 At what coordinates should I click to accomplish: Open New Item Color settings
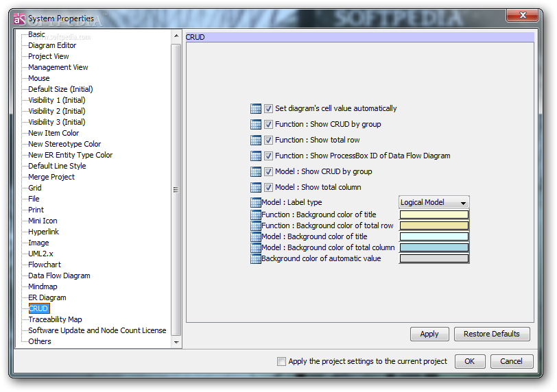coord(54,133)
